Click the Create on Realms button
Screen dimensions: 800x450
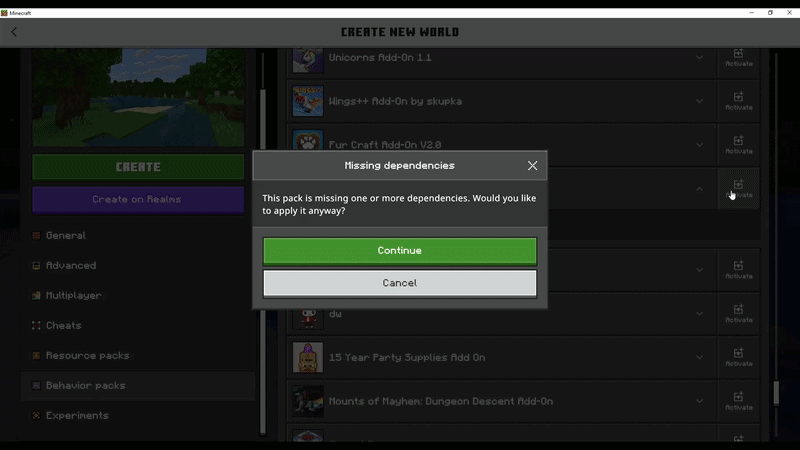click(138, 199)
